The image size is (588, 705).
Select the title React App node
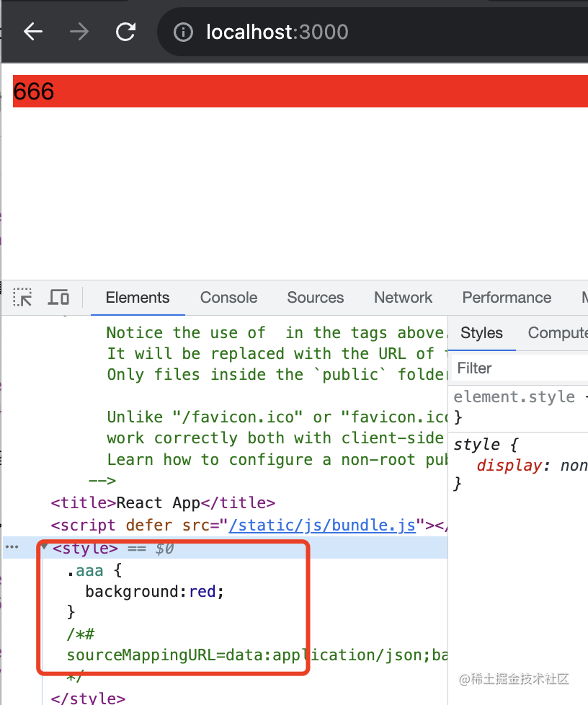pos(163,502)
